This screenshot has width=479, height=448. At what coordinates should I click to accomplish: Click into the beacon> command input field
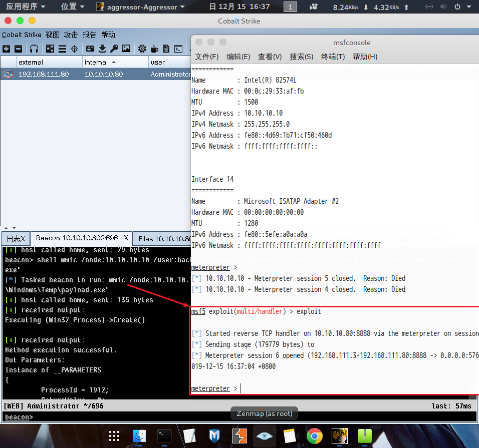point(239,417)
